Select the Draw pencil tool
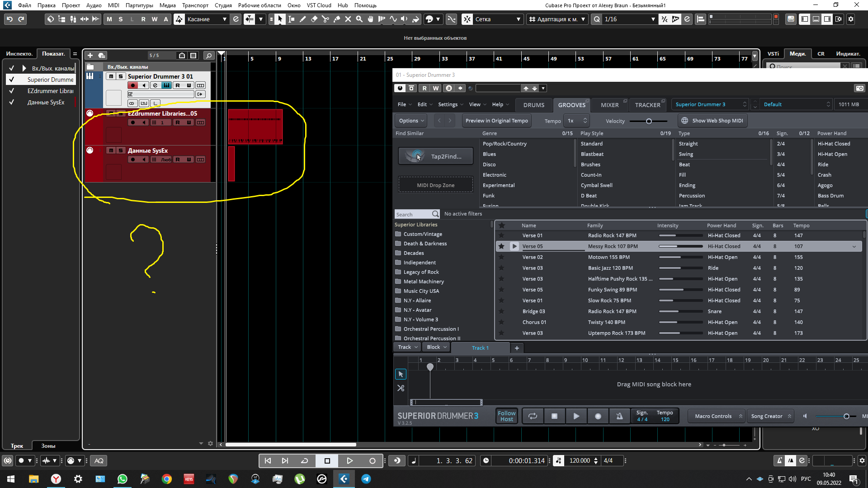This screenshot has height=488, width=868. (302, 19)
